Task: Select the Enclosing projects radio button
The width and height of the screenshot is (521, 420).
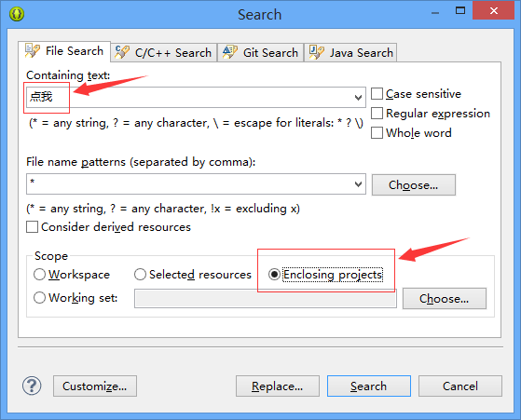Action: (x=274, y=275)
